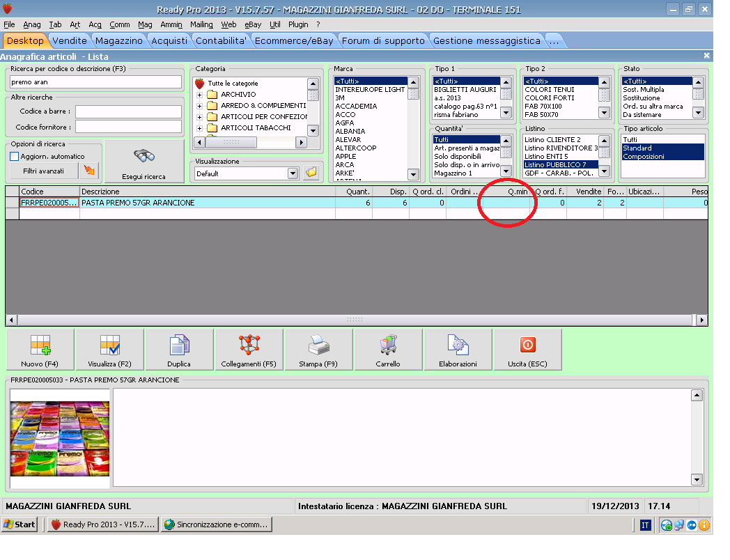Screen dimensions: 730x560
Task: Click the Windows Start button
Action: pos(20,524)
